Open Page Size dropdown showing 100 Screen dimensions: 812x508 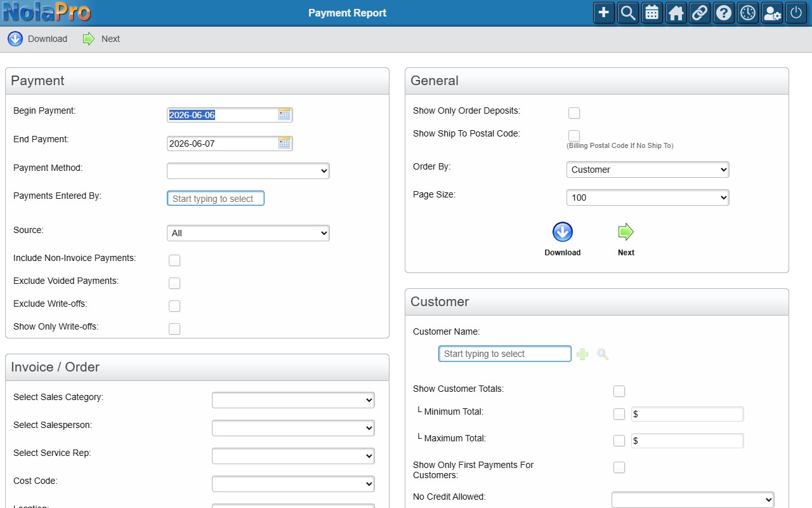tap(648, 197)
